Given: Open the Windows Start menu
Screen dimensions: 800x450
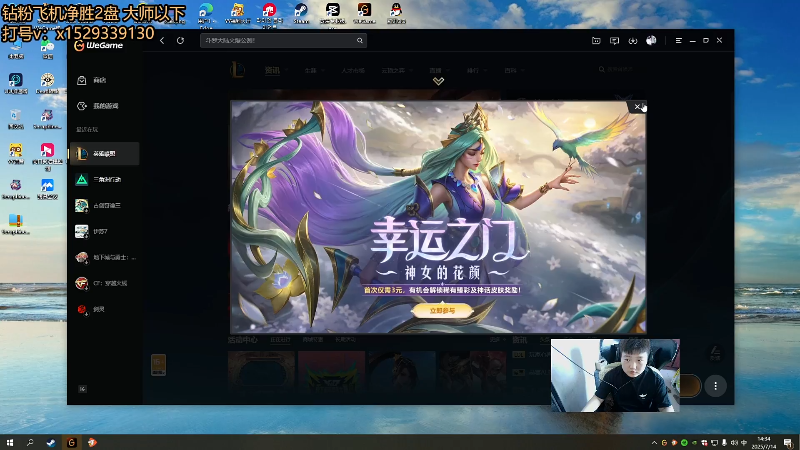Looking at the screenshot, I should pos(10,442).
